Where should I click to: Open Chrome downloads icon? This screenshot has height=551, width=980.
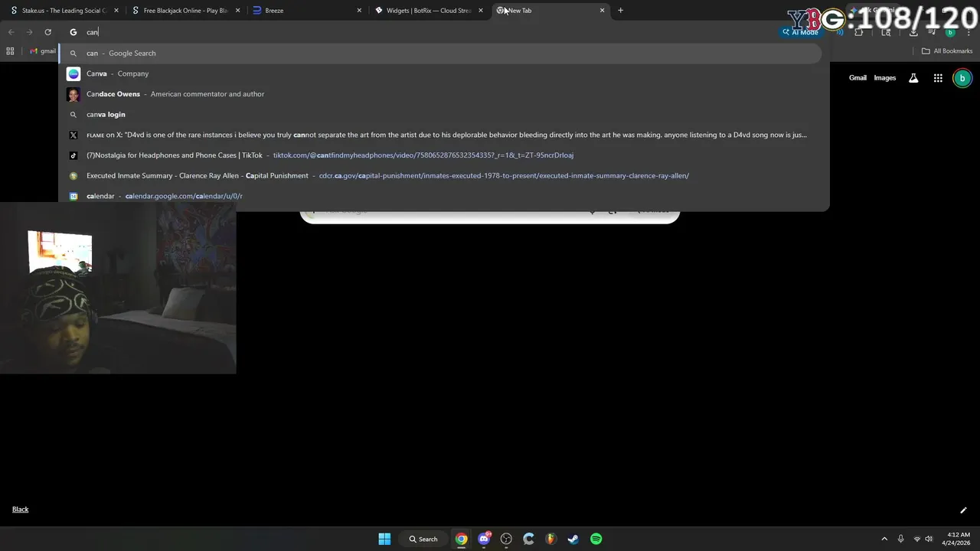[x=913, y=32]
